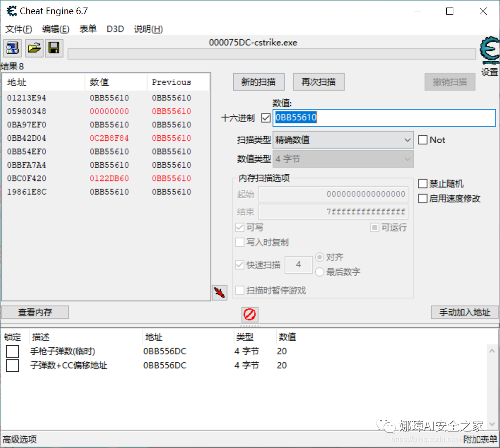500x448 pixels.
Task: Click the red no-entry clear list icon
Action: click(x=250, y=314)
